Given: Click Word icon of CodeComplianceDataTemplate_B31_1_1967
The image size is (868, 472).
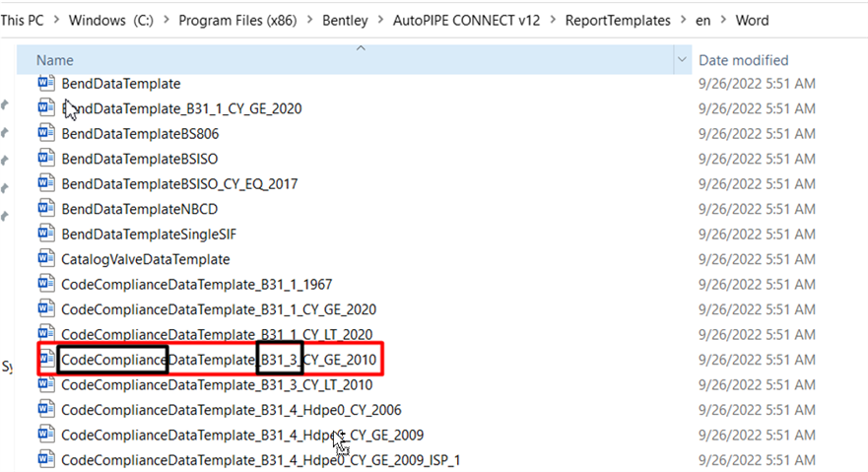Looking at the screenshot, I should (x=46, y=284).
